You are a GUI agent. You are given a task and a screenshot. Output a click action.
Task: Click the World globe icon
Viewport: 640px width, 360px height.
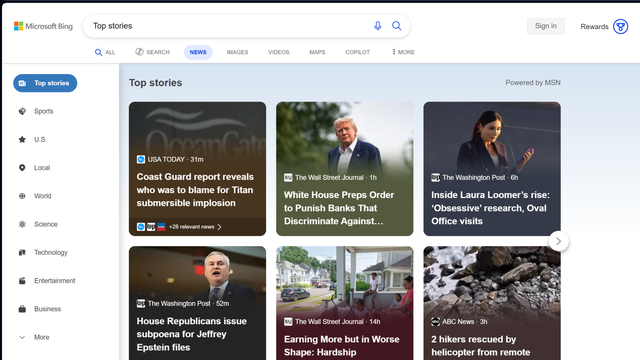(22, 196)
